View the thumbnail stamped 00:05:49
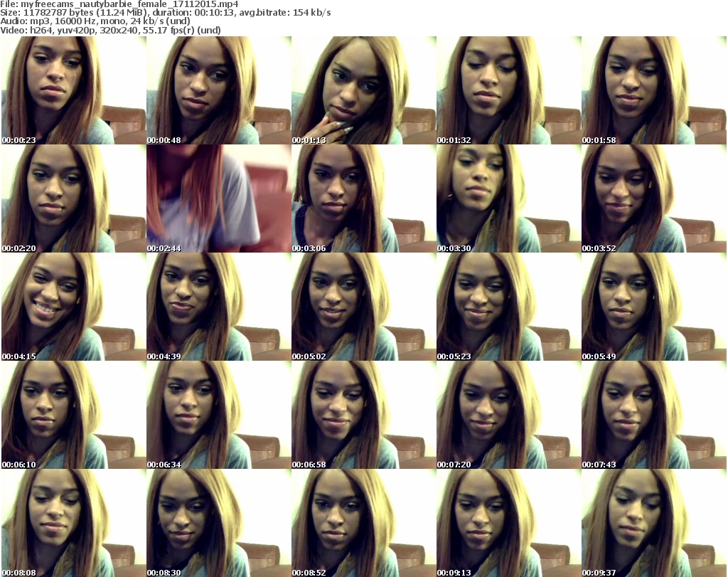This screenshot has height=577, width=728. [x=654, y=307]
